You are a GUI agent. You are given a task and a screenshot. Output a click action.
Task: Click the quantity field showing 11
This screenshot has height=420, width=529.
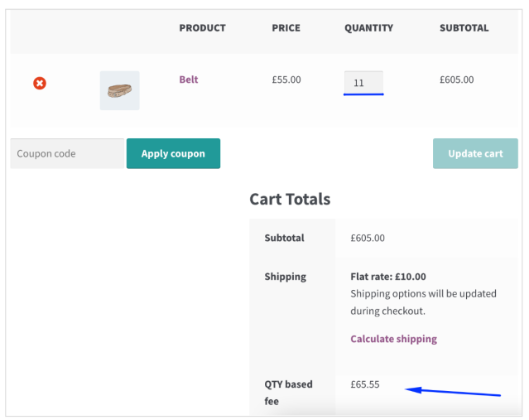[363, 82]
